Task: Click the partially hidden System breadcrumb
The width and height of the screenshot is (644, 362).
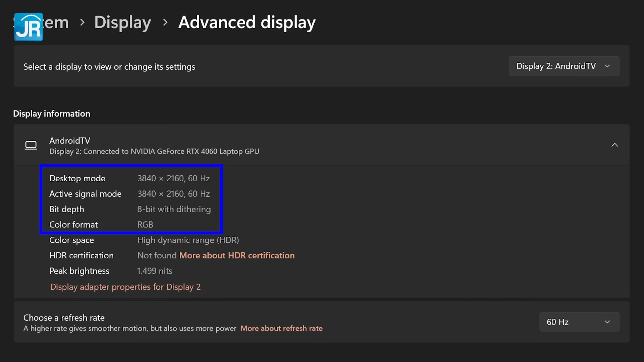Action: pyautogui.click(x=56, y=22)
